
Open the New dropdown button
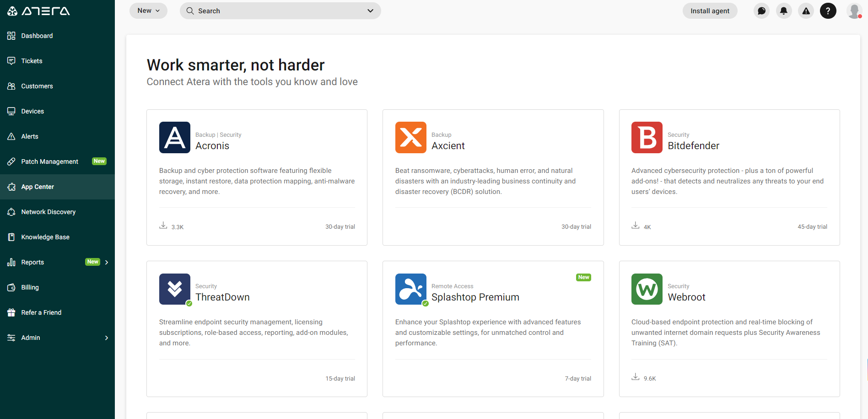point(148,11)
